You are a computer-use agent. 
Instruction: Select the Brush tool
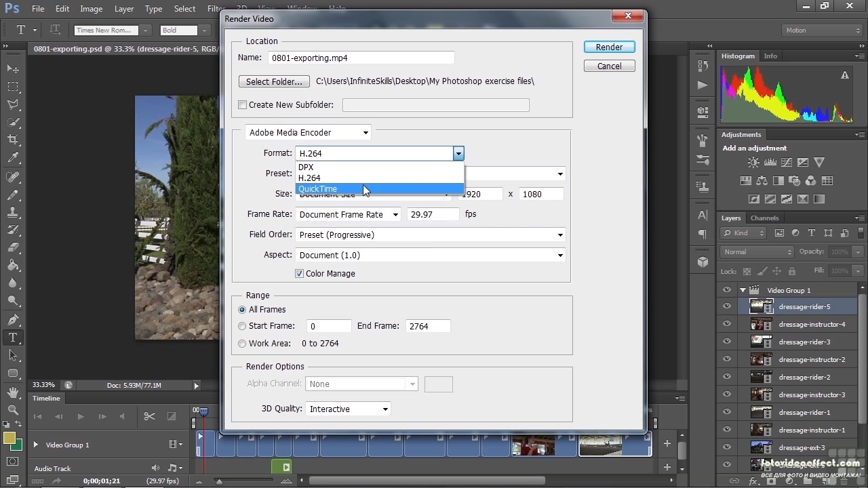point(13,195)
